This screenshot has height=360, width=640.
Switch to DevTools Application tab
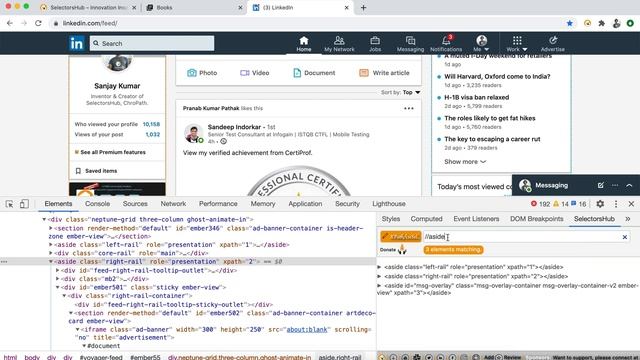pos(305,204)
